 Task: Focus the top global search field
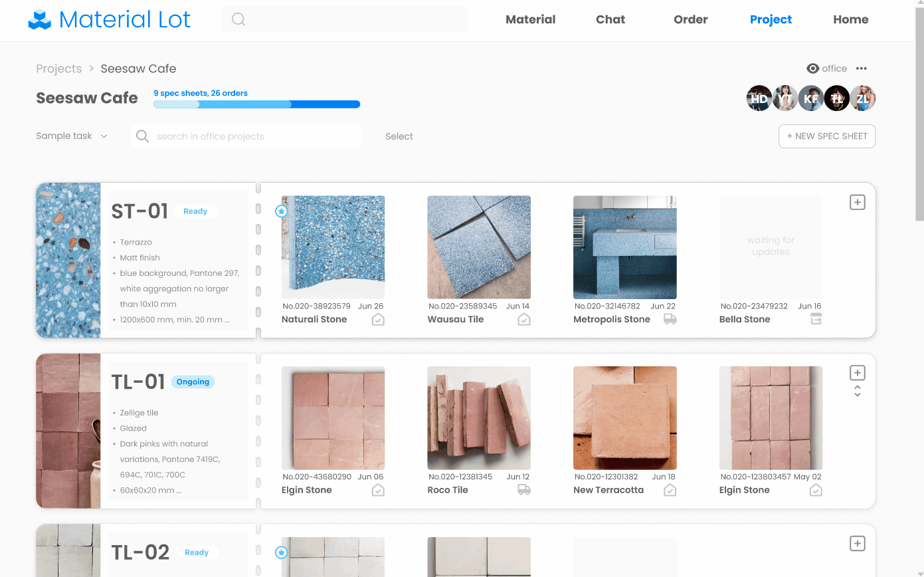pyautogui.click(x=345, y=19)
